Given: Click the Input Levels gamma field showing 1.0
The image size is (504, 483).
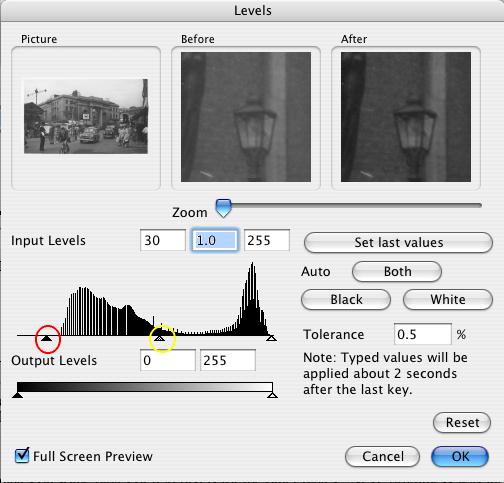Looking at the screenshot, I should click(x=215, y=240).
